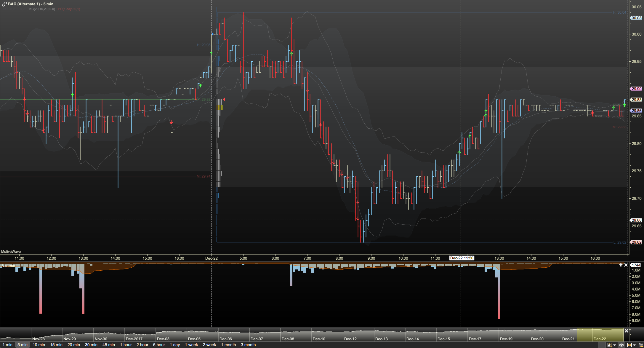Jump to Nov-28 in the overview bar
Viewport: 644px width, 348px height.
pos(39,339)
